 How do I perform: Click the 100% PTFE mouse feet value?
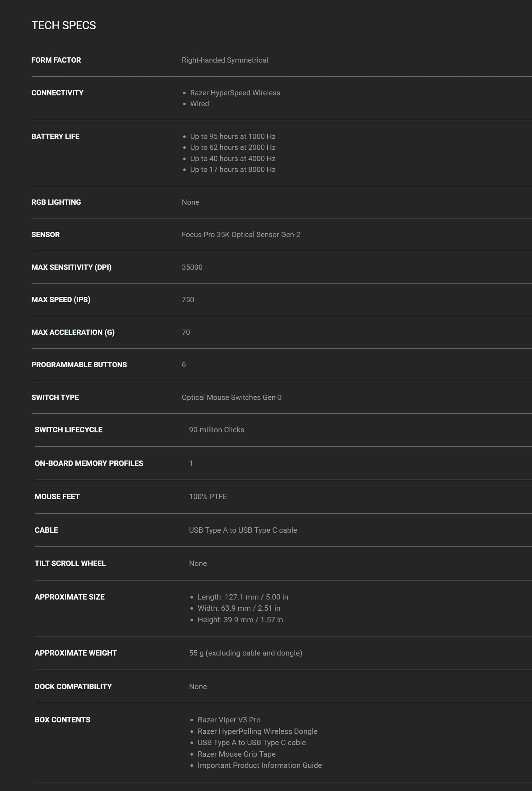point(208,496)
